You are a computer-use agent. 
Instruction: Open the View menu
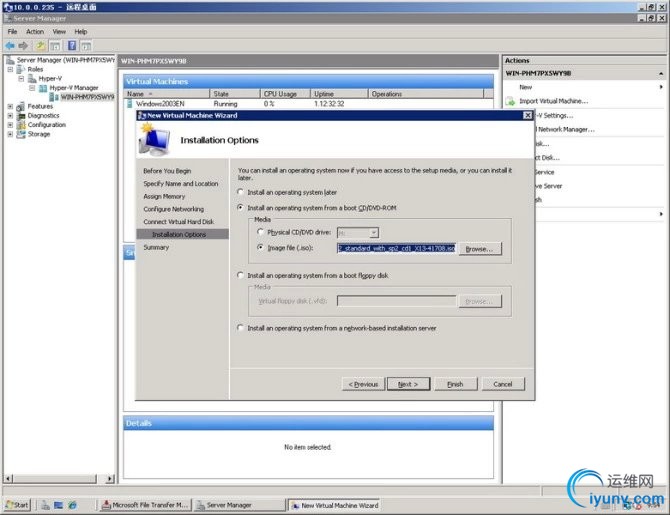click(59, 32)
